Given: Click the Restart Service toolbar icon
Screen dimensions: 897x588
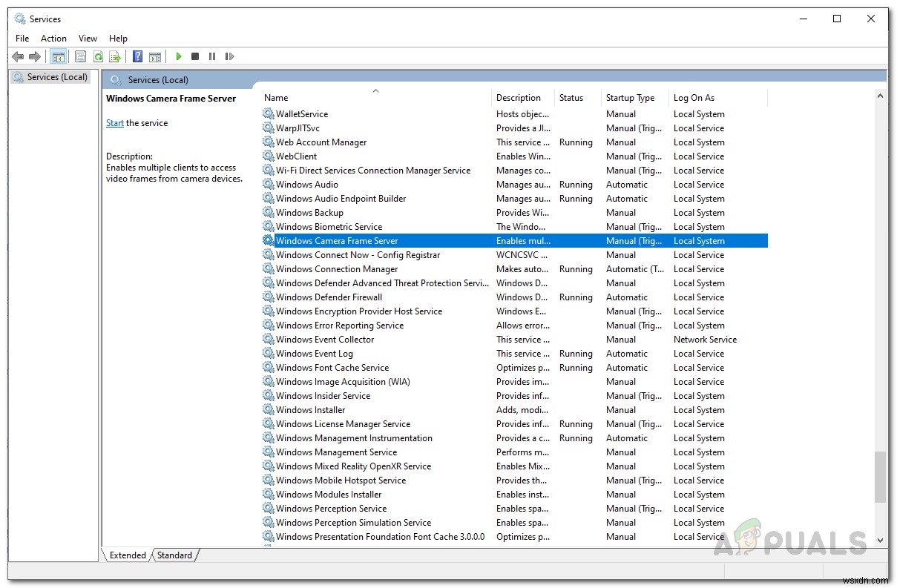Looking at the screenshot, I should (229, 56).
